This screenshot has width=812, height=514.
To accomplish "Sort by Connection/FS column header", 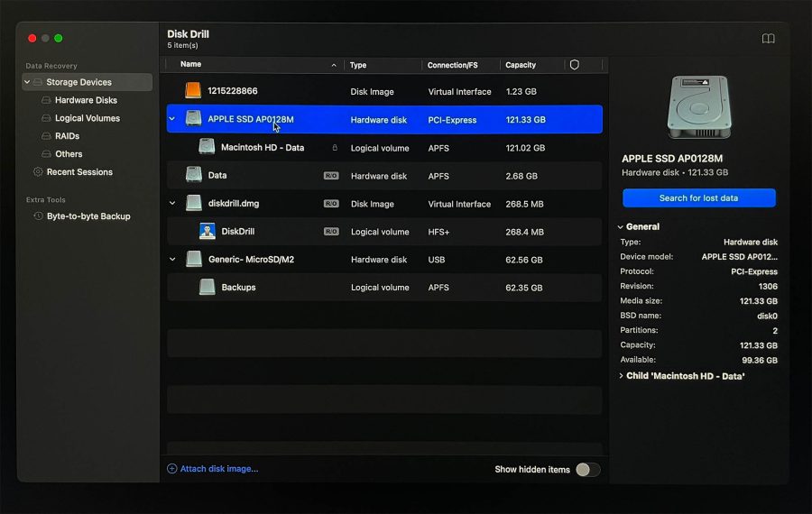I will coord(453,65).
